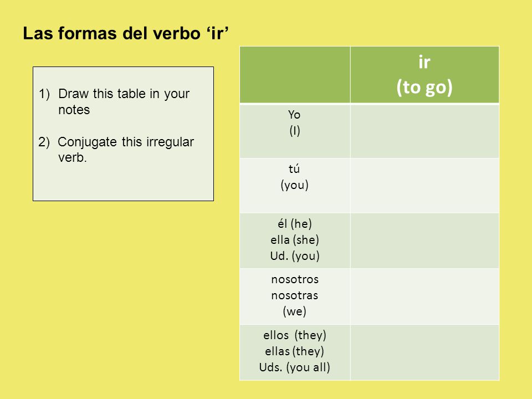Select the 'ella (she)' line in the table

coord(295,240)
